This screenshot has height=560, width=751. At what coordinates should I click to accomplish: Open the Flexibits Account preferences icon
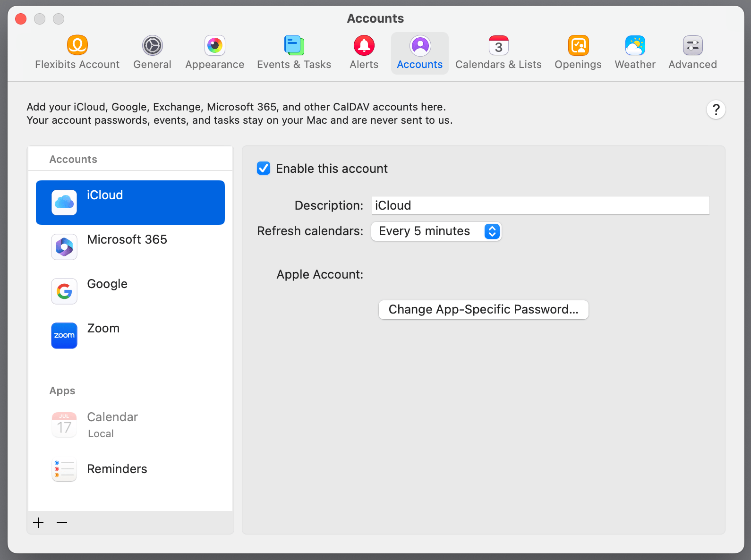(77, 45)
